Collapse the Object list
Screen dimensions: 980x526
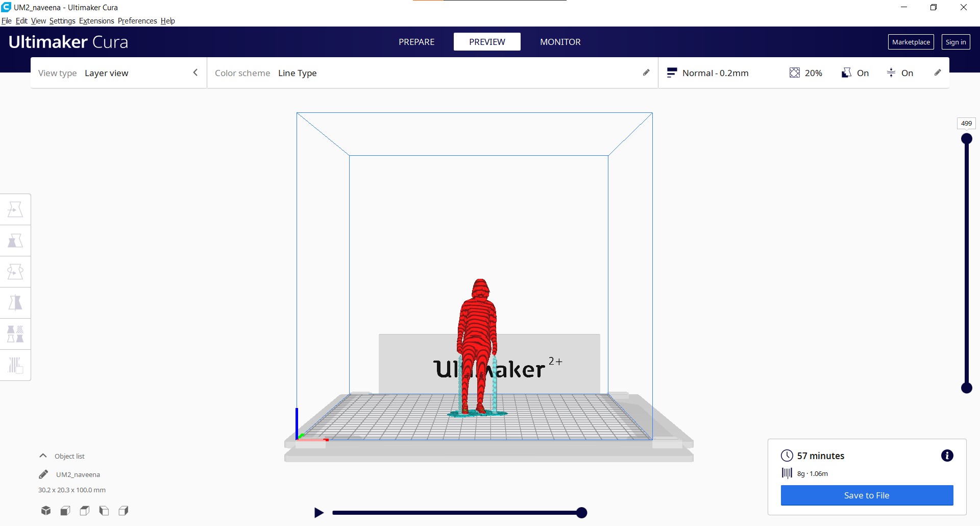point(43,456)
